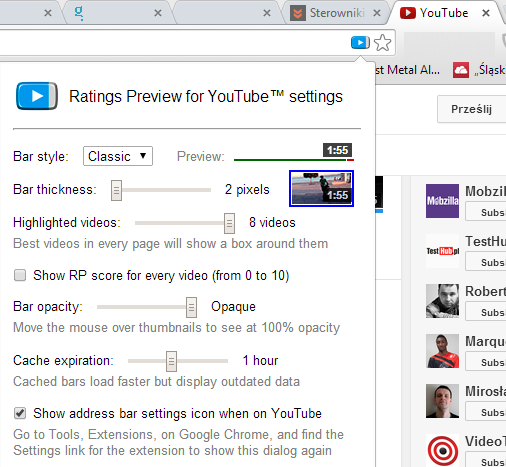Screen dimensions: 506x467
Task: Click the Sterowniki tab favicon
Action: pos(298,13)
